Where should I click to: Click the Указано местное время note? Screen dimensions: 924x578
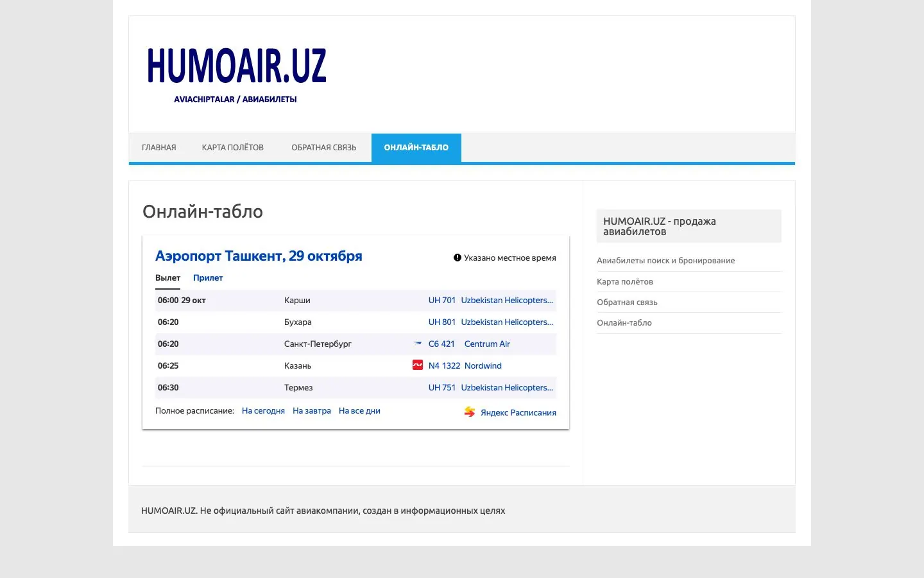pyautogui.click(x=510, y=258)
